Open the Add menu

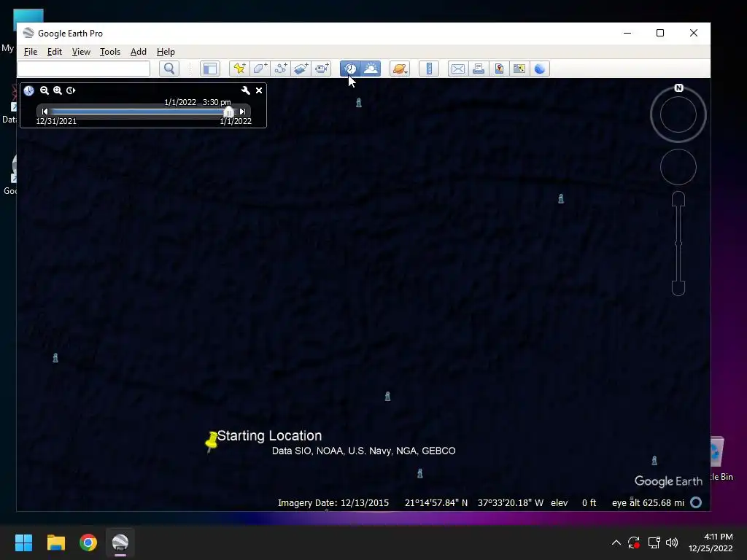[138, 52]
